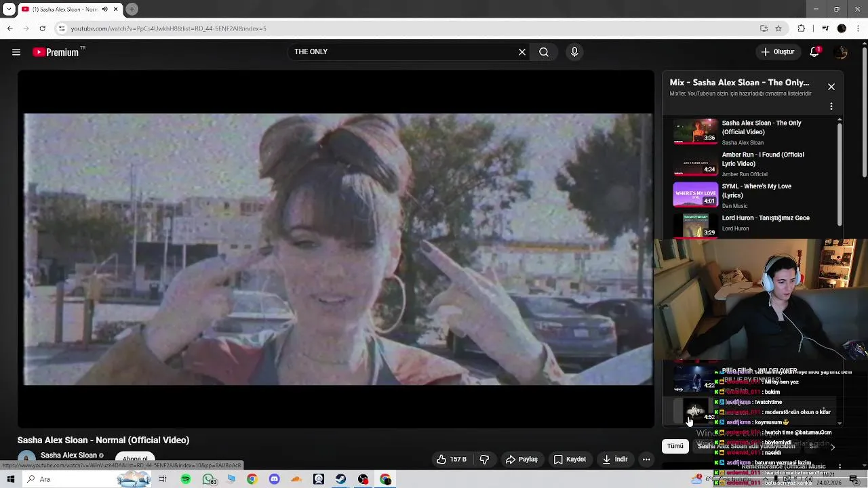Go to the YouTube Premium home logo

[56, 52]
